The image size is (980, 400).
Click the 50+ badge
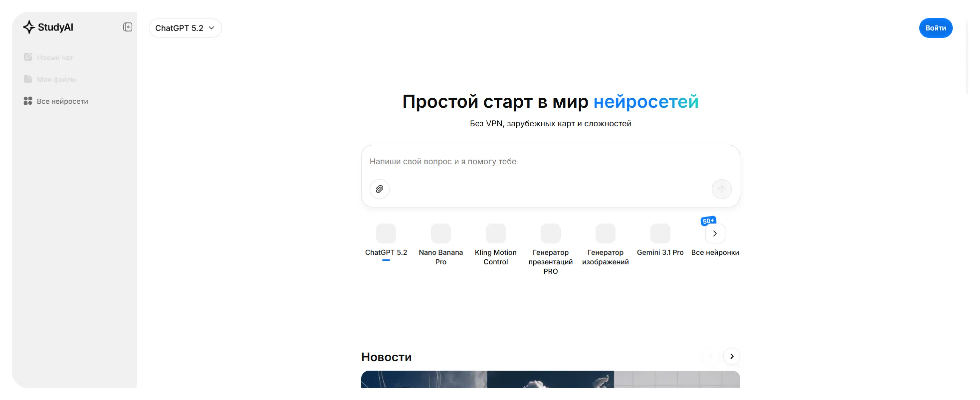pos(708,221)
